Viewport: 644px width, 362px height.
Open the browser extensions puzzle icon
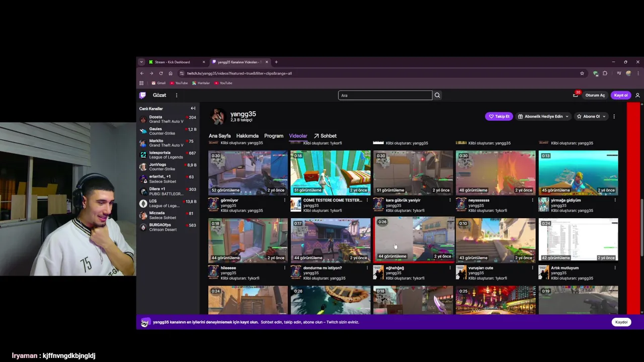tap(605, 73)
